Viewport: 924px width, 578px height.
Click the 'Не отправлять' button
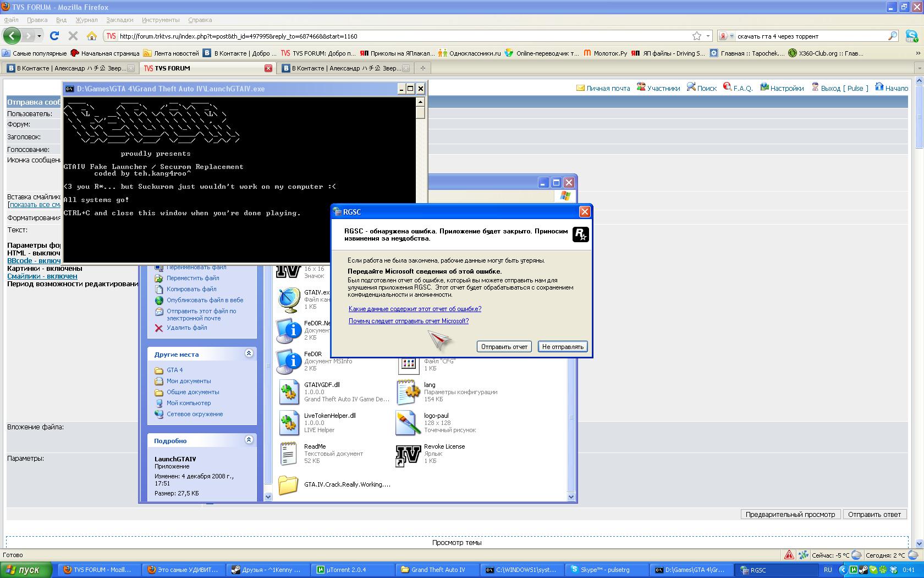click(562, 347)
